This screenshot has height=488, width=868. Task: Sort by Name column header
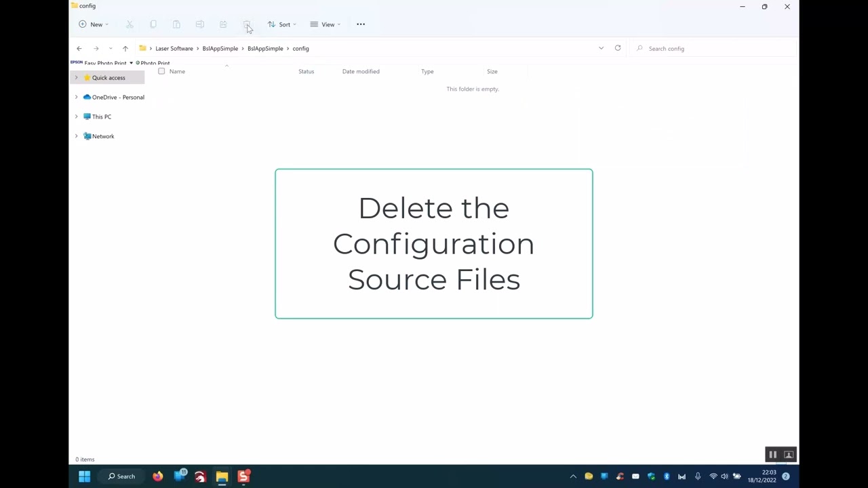point(177,71)
